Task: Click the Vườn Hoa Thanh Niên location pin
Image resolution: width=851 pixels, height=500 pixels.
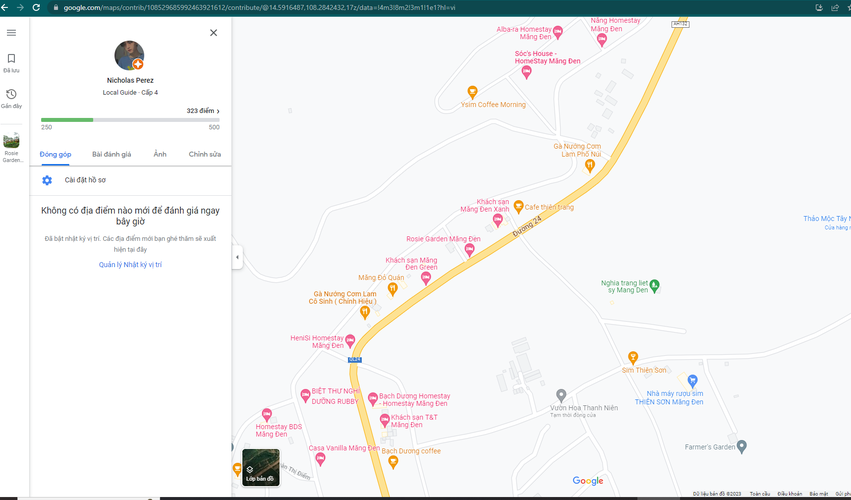Action: [x=561, y=395]
